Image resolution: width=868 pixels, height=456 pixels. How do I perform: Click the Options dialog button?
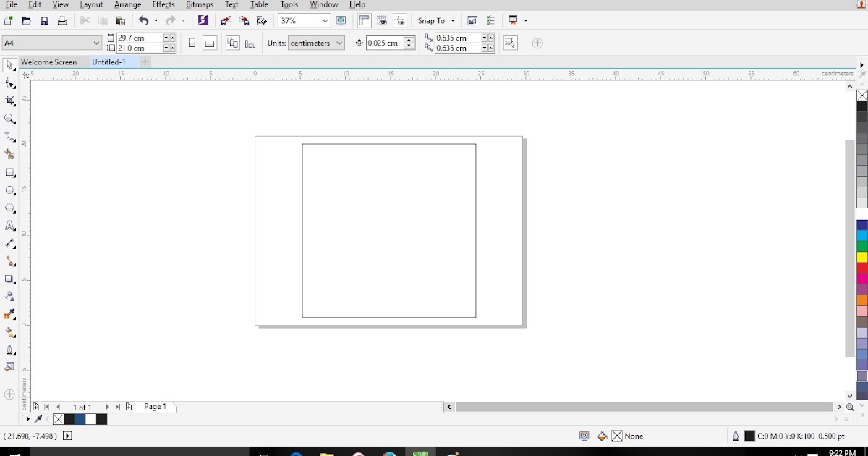[x=490, y=21]
